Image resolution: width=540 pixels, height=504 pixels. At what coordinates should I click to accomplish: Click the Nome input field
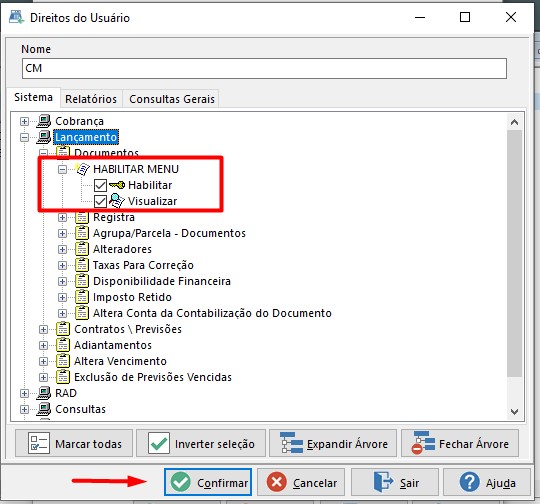264,68
